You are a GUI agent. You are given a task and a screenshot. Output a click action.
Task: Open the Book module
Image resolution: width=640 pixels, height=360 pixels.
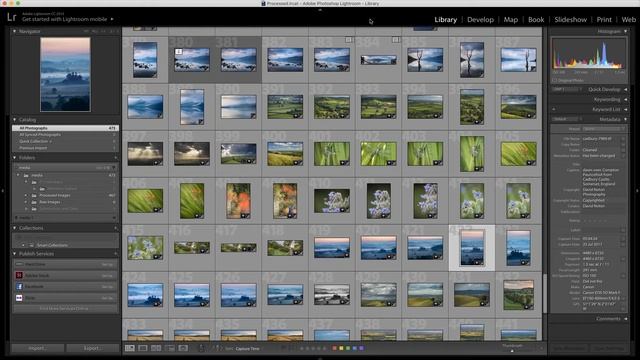(x=536, y=19)
